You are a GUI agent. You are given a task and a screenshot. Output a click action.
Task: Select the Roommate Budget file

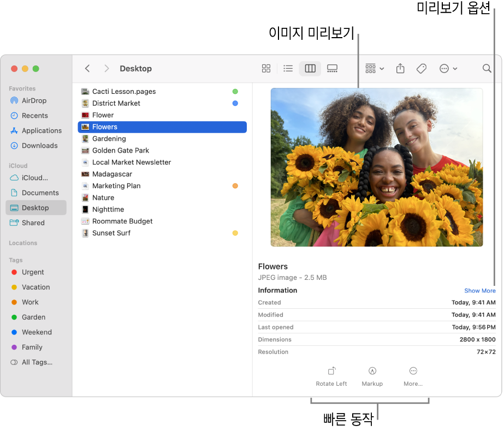pyautogui.click(x=162, y=222)
